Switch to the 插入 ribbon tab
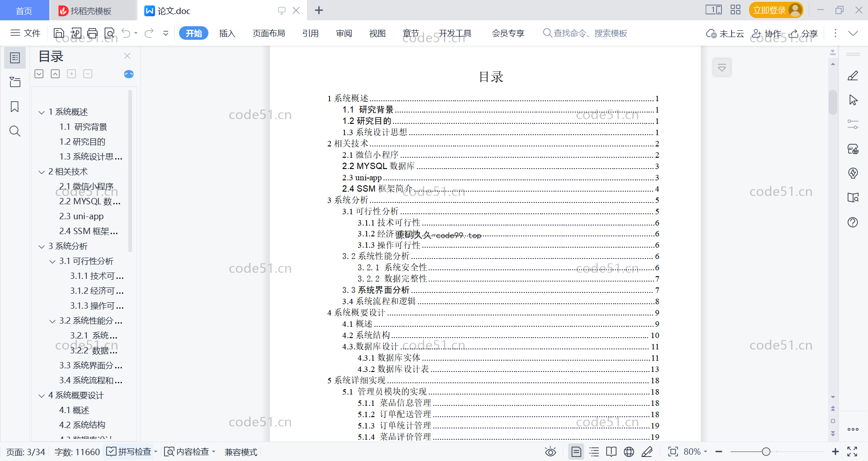868x461 pixels. point(227,33)
